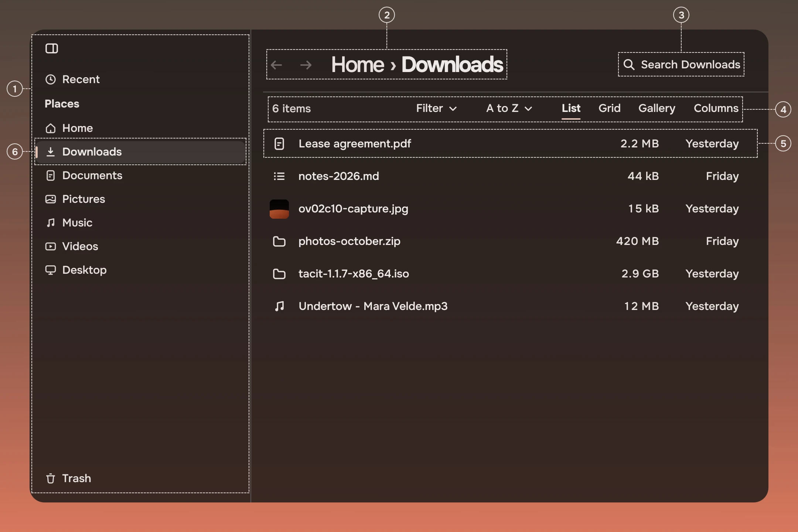
Task: Click the 6 items count label
Action: coord(291,109)
